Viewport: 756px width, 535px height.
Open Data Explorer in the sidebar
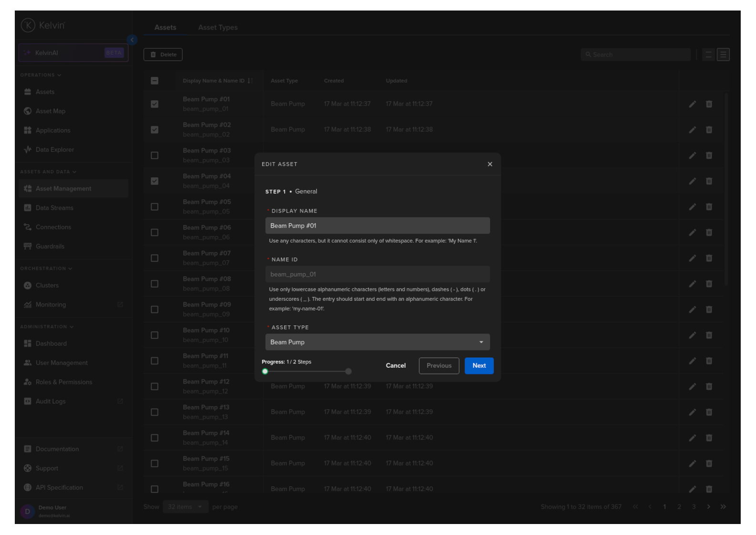point(54,150)
